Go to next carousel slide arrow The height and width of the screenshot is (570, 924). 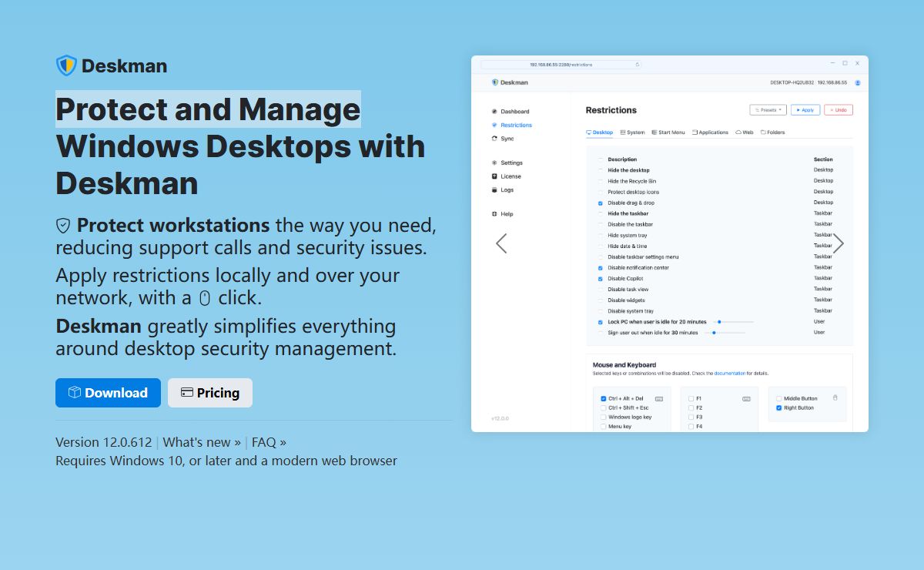pyautogui.click(x=839, y=244)
